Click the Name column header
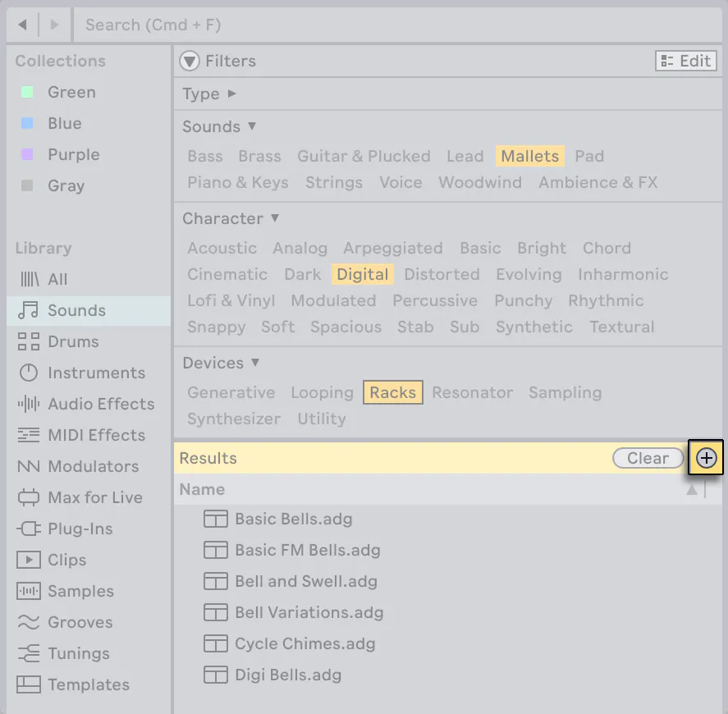Screen dimensions: 728x714 pyautogui.click(x=202, y=489)
